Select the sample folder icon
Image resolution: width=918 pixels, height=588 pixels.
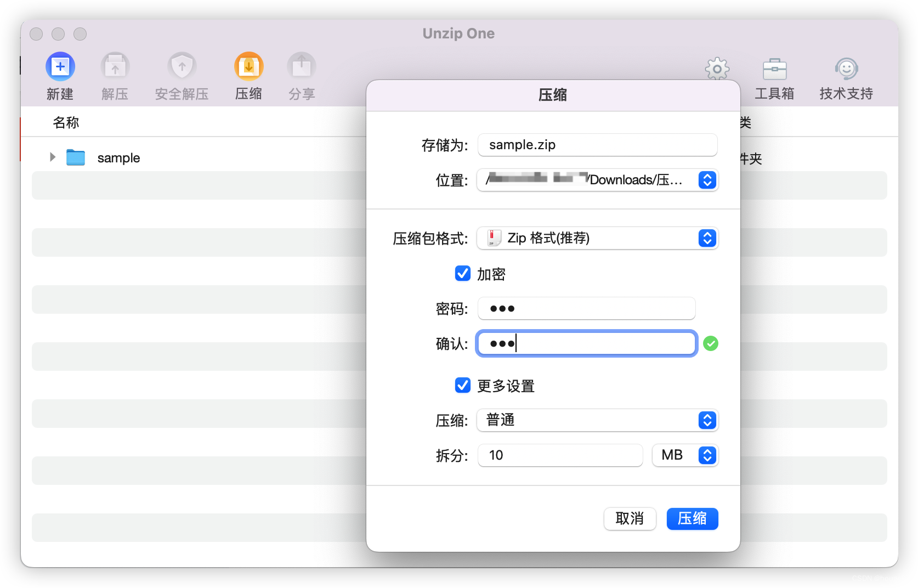pos(76,157)
